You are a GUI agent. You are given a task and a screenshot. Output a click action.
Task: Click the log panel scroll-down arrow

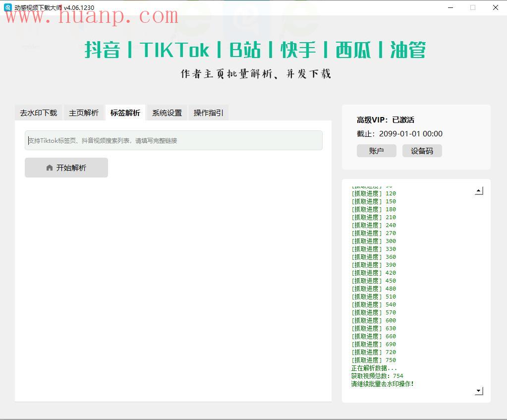click(479, 391)
